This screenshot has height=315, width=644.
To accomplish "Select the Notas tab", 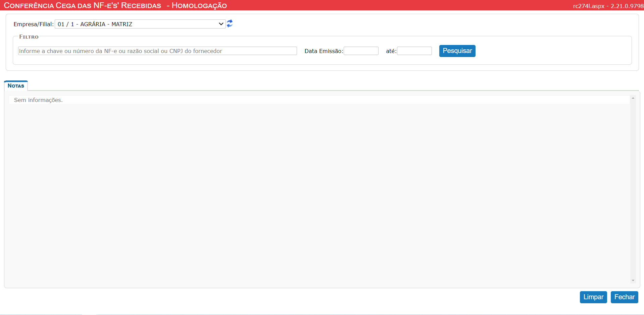I will (x=16, y=86).
